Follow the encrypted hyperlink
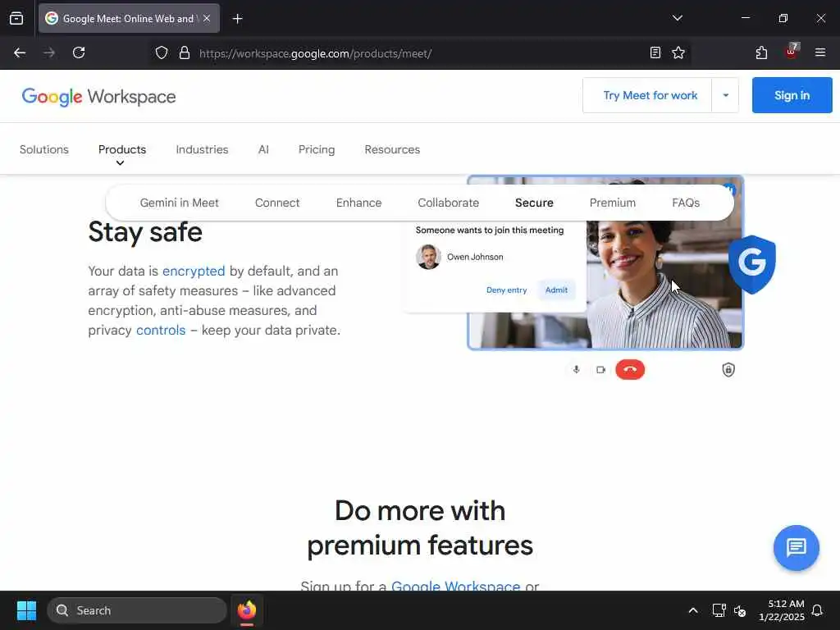The height and width of the screenshot is (630, 840). (194, 271)
